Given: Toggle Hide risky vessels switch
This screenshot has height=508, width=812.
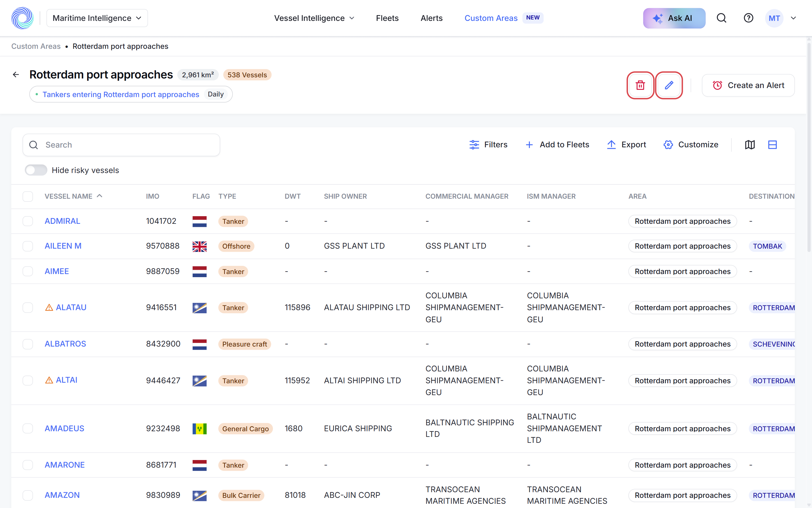Looking at the screenshot, I should (x=36, y=170).
